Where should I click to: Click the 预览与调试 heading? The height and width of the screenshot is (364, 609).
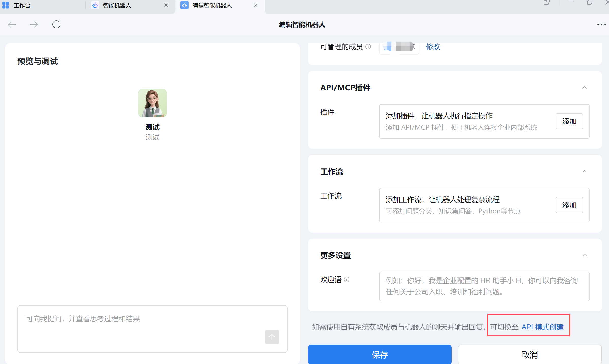click(x=38, y=61)
